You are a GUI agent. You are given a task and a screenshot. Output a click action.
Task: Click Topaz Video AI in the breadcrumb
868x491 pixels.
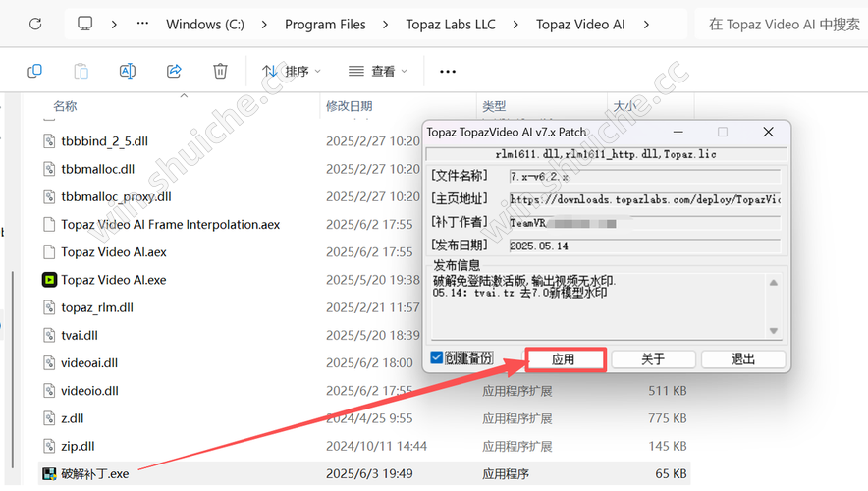580,25
